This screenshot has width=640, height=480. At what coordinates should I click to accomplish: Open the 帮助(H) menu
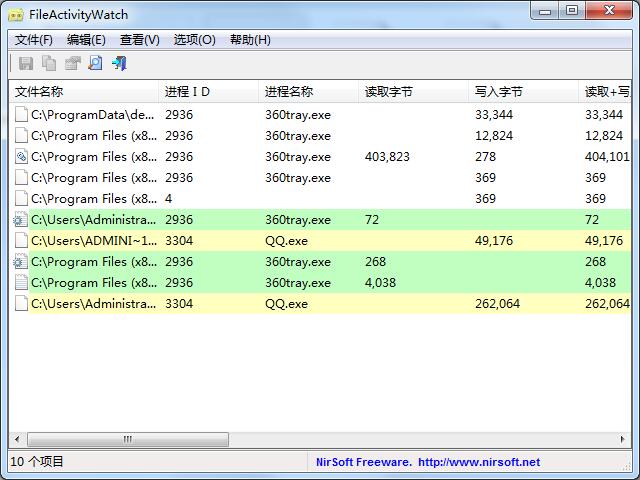coord(250,40)
